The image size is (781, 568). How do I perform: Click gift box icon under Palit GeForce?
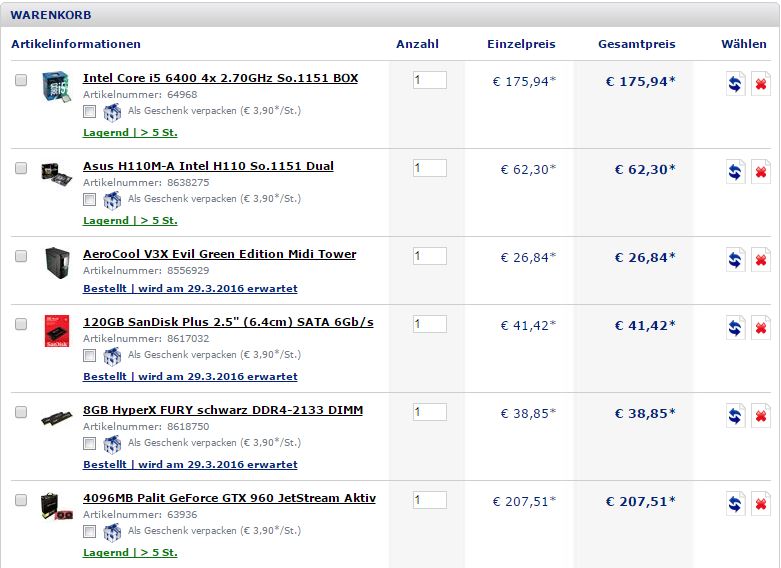[x=112, y=532]
